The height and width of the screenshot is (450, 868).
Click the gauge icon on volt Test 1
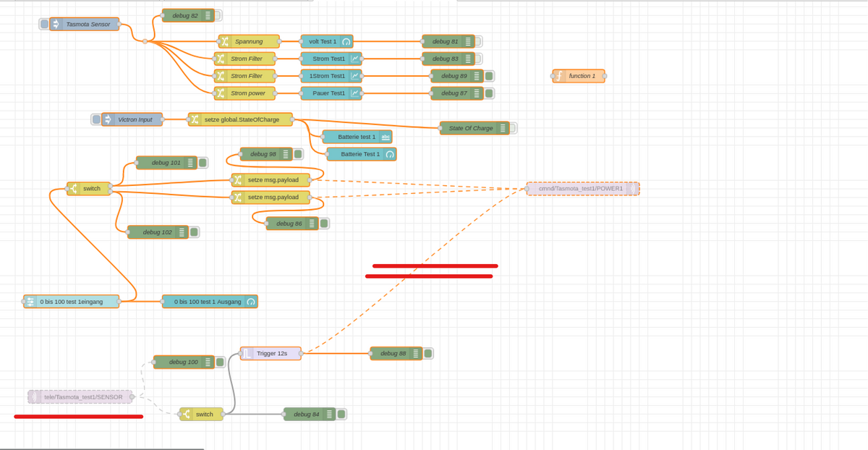click(x=346, y=41)
